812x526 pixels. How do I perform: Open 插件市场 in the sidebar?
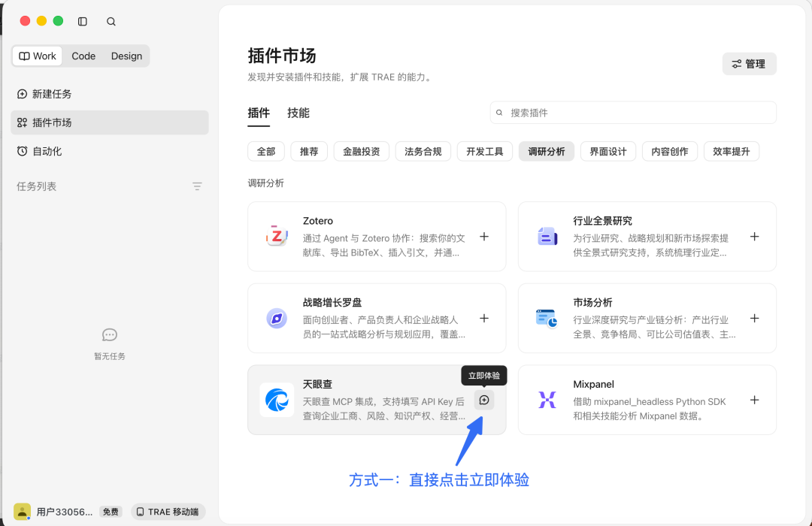coord(110,122)
